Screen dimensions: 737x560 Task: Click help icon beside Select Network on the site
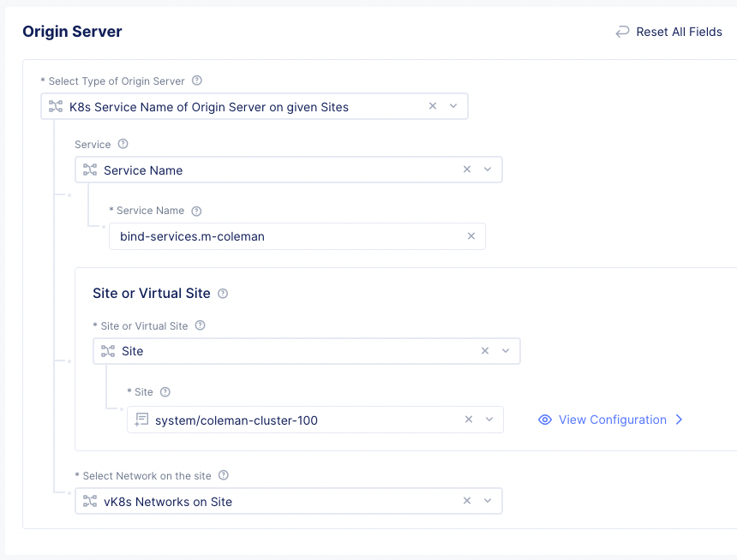224,475
